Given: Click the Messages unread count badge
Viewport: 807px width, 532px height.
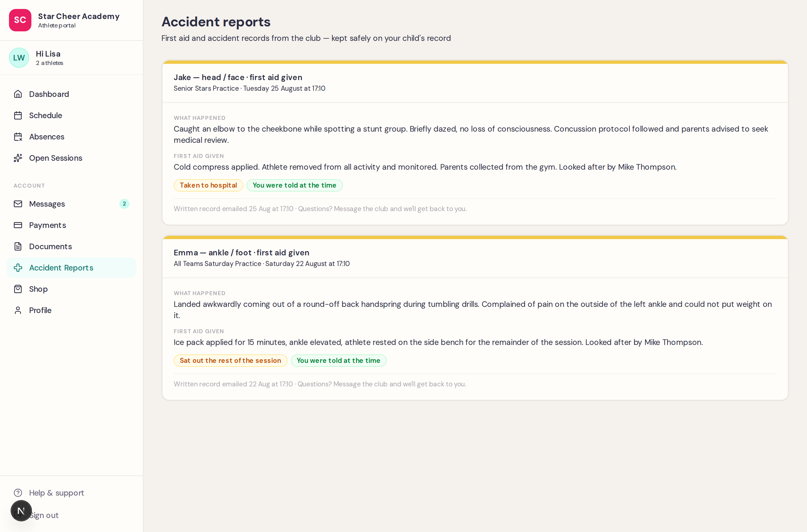Looking at the screenshot, I should click(x=124, y=204).
